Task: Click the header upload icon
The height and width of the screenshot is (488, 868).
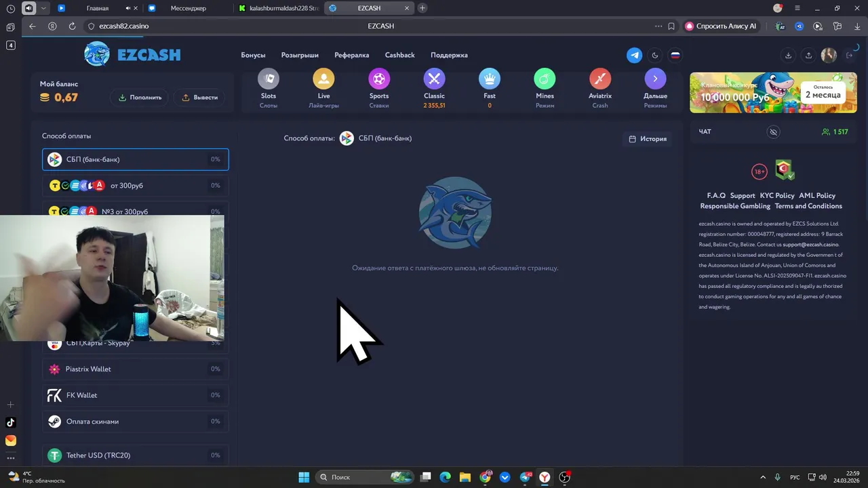Action: pos(808,56)
